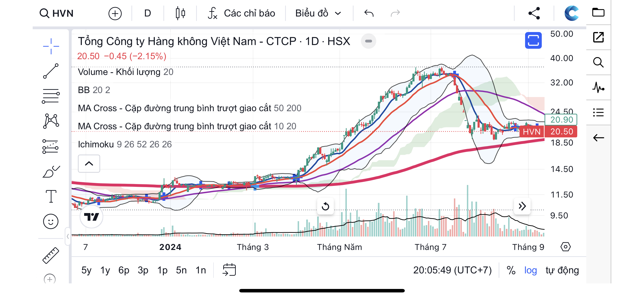Set range to 6p
644x298 pixels.
click(124, 270)
